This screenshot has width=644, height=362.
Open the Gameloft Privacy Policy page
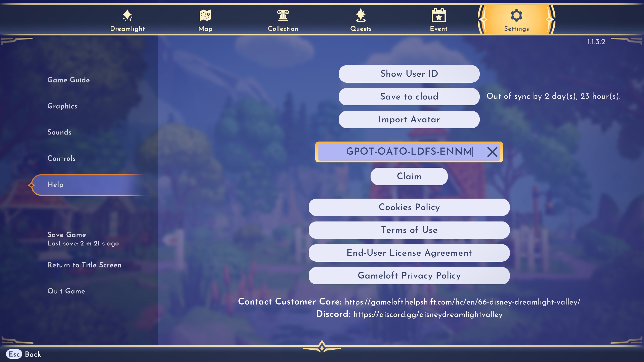click(x=409, y=276)
